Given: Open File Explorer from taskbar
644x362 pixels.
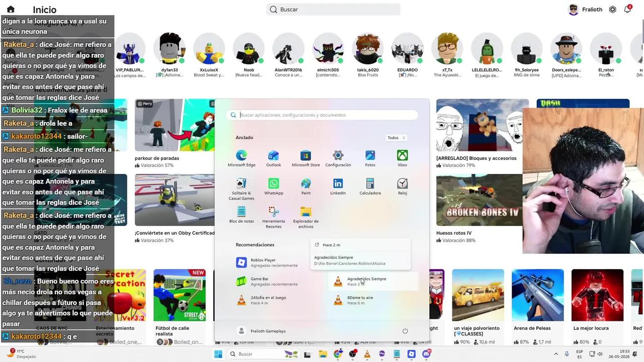Looking at the screenshot, I should tap(323, 354).
